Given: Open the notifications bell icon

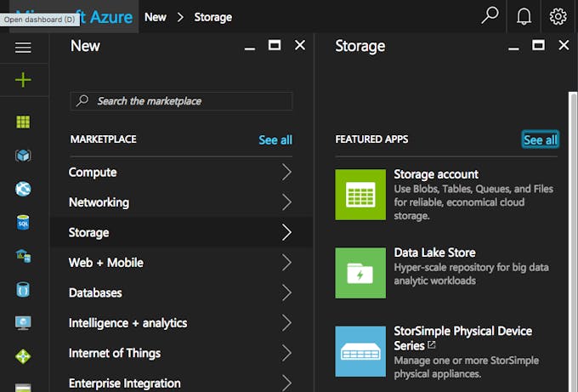Looking at the screenshot, I should pos(524,16).
